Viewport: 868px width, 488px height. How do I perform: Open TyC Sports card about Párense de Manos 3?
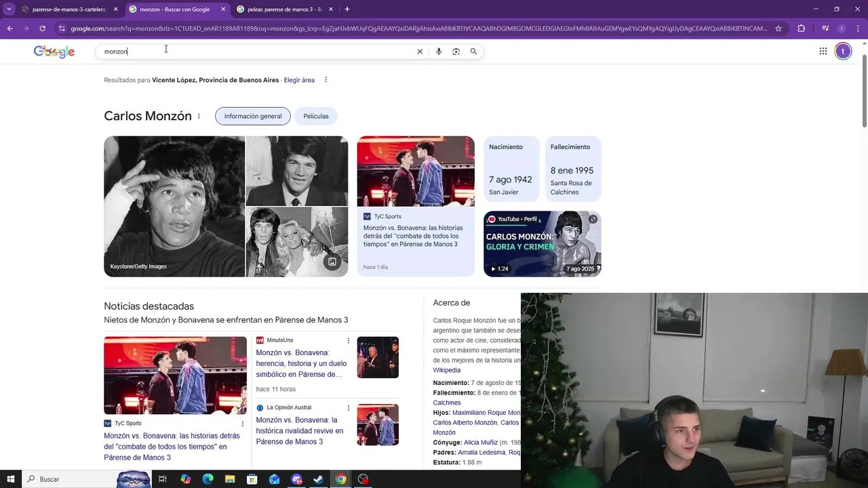(416, 206)
